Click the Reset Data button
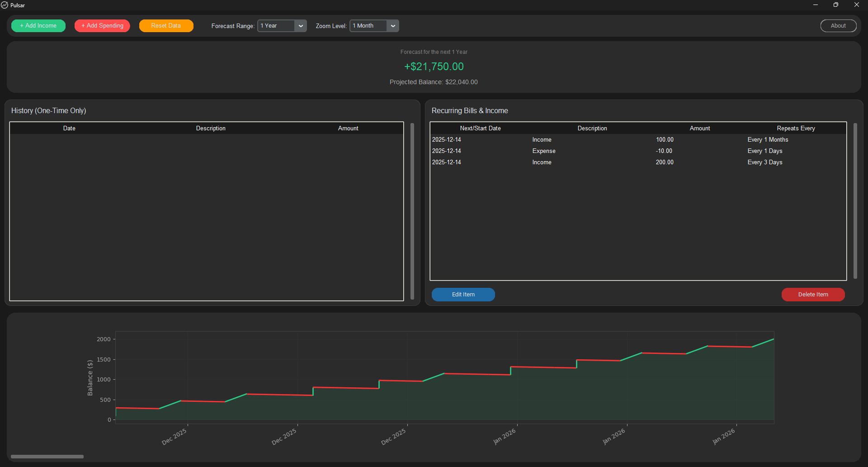Screen dimensions: 868x467 tap(166, 26)
